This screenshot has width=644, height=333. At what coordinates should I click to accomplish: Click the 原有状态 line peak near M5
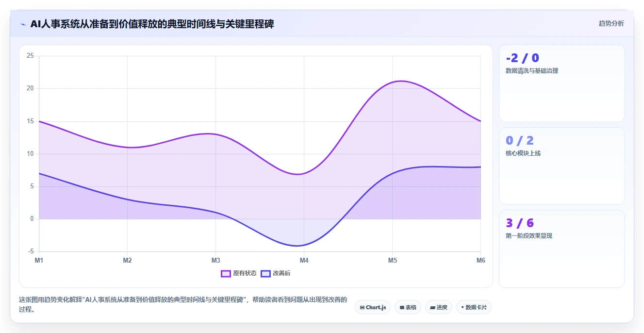[401, 81]
